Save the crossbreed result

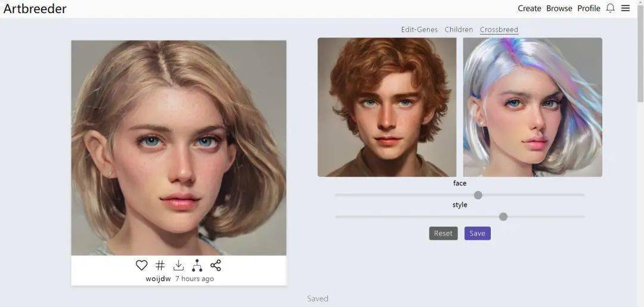(x=477, y=233)
